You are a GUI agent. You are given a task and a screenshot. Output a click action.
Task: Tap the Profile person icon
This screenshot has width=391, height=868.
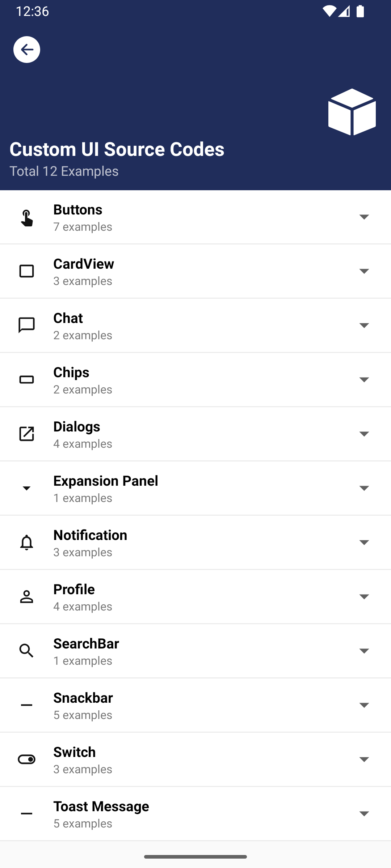pos(27,597)
